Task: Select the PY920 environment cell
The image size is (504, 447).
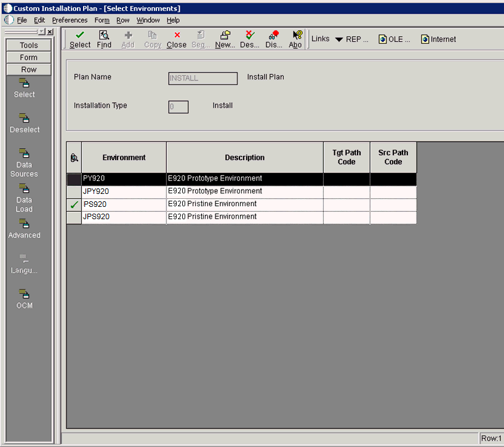Action: (x=124, y=179)
